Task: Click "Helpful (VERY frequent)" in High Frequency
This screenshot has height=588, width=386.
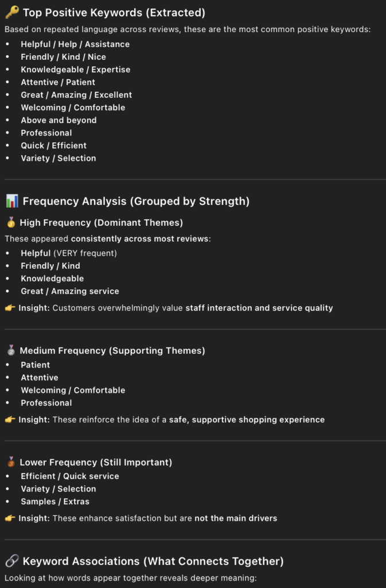Action: pyautogui.click(x=68, y=253)
